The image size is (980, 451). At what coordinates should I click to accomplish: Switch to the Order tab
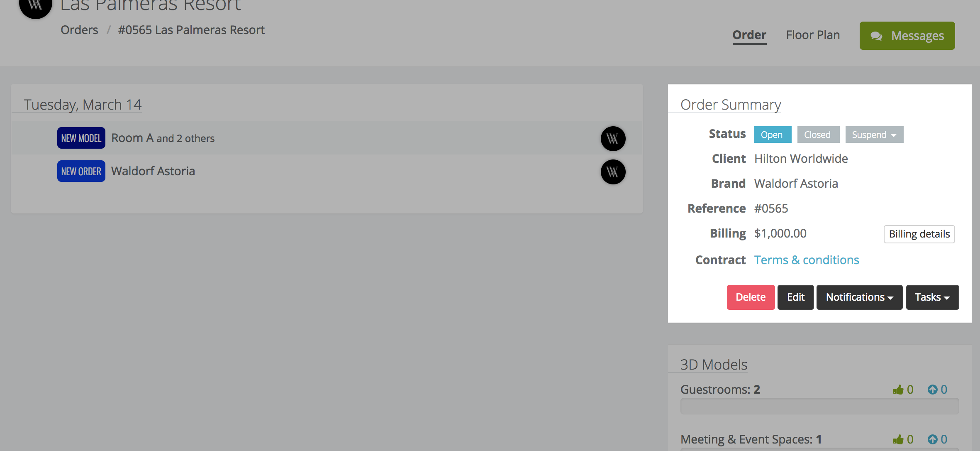click(749, 35)
